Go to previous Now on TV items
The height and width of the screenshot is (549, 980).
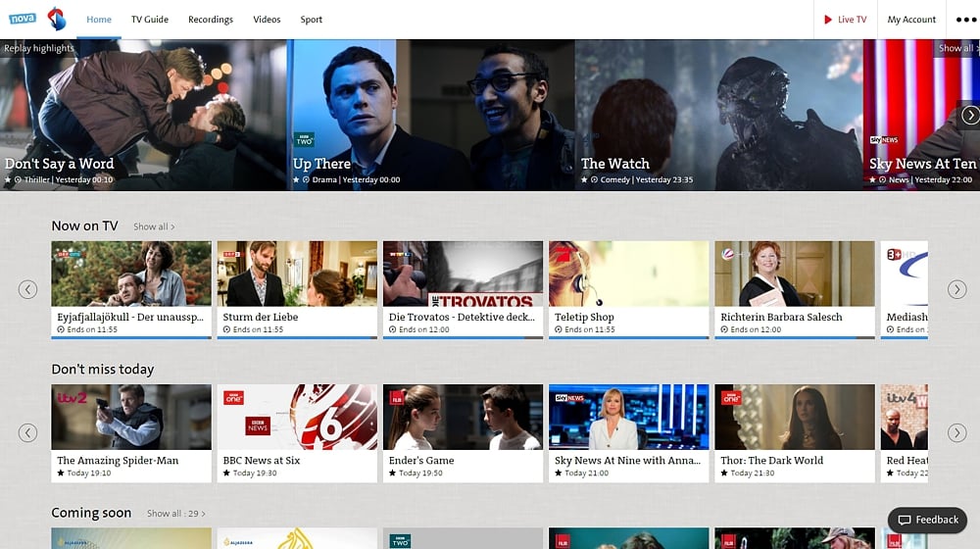pyautogui.click(x=27, y=289)
